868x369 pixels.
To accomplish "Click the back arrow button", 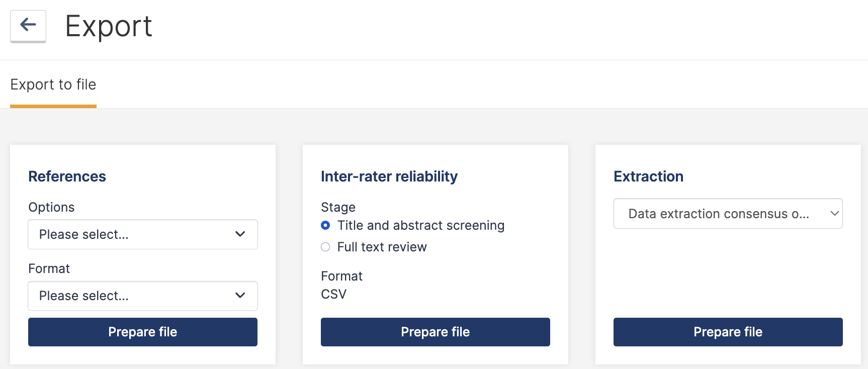I will click(28, 25).
